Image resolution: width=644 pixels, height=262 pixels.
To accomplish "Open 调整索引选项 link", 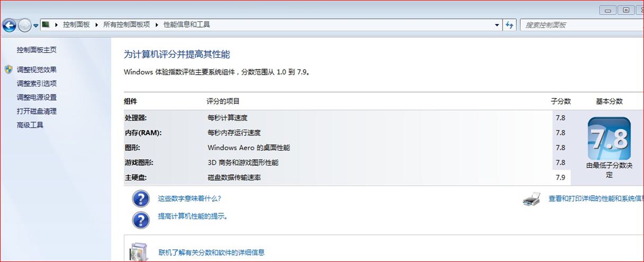I will tap(37, 83).
